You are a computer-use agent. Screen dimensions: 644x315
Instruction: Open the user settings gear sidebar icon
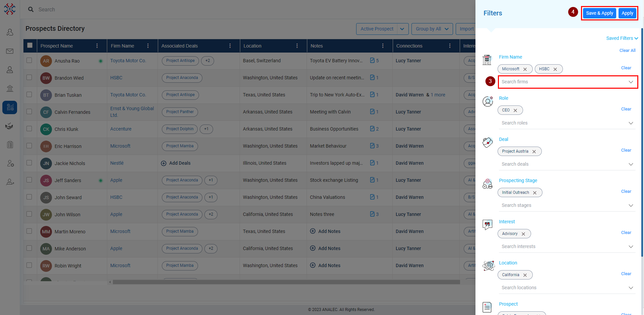pyautogui.click(x=10, y=163)
